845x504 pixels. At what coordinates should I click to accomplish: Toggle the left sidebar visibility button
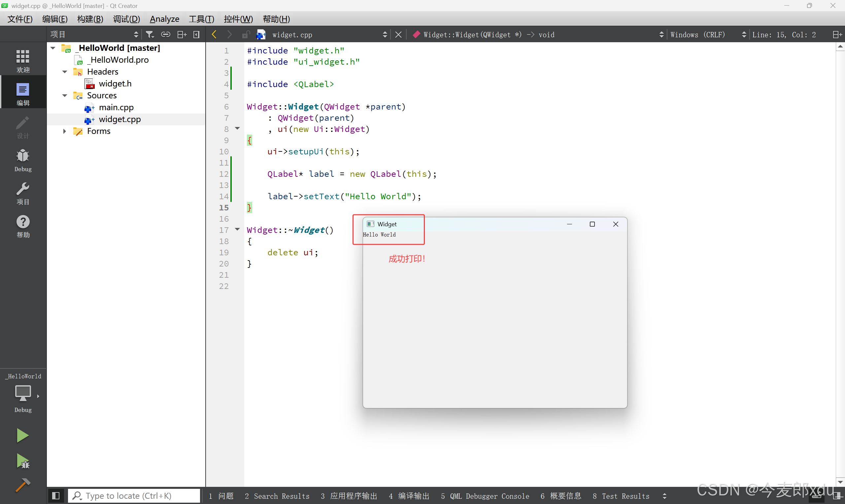pos(56,495)
